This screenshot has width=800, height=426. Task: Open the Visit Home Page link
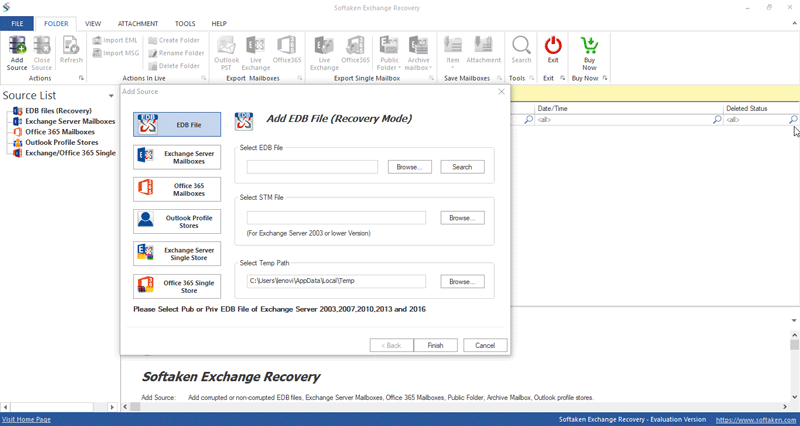click(26, 419)
